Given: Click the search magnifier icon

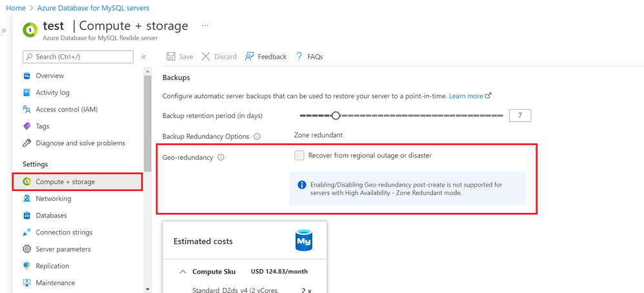Looking at the screenshot, I should 30,57.
